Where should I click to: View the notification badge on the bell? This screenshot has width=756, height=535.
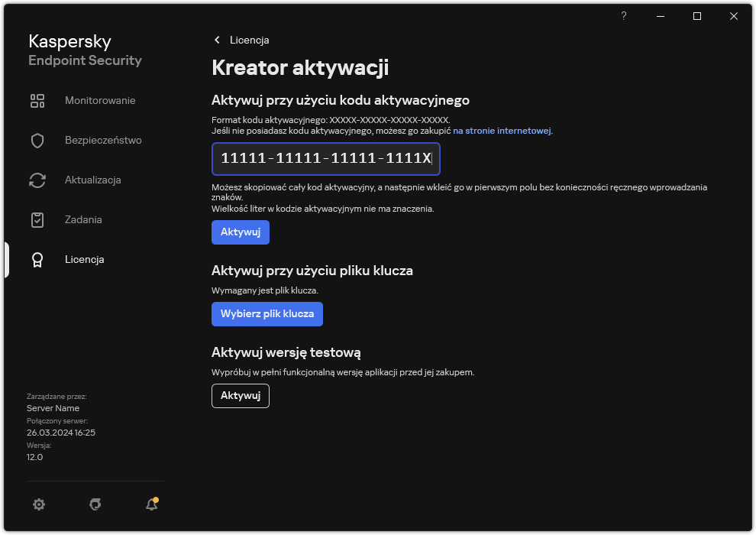[x=157, y=498]
